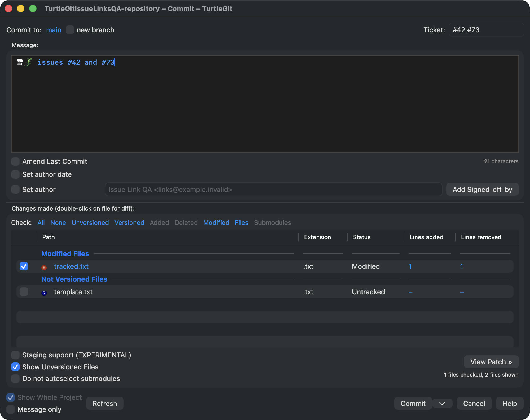Check All files link
Screen dimensions: 530x420
tap(41, 222)
